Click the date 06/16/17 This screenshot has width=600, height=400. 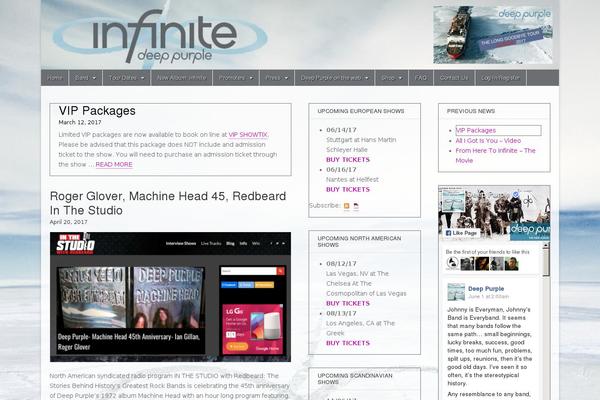pos(341,170)
